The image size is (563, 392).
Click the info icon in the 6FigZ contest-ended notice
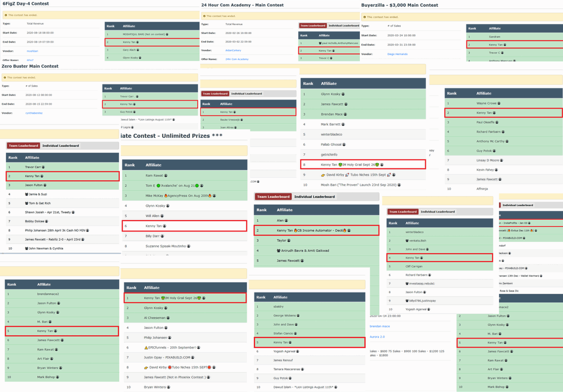pyautogui.click(x=5, y=15)
